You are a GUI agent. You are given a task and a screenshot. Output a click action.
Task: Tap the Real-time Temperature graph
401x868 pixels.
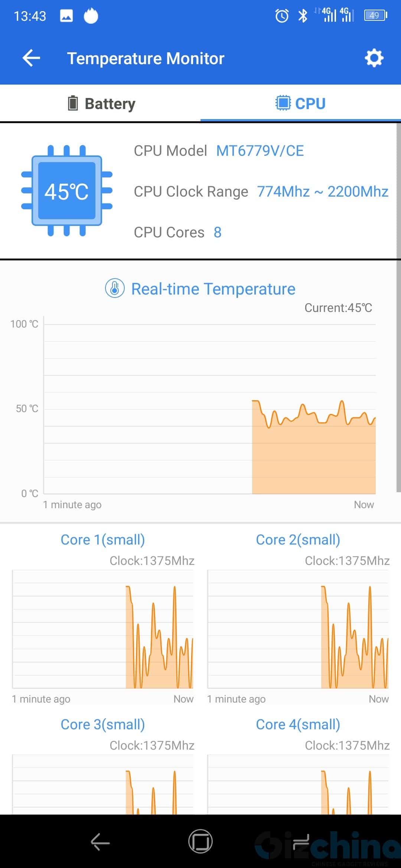click(210, 409)
